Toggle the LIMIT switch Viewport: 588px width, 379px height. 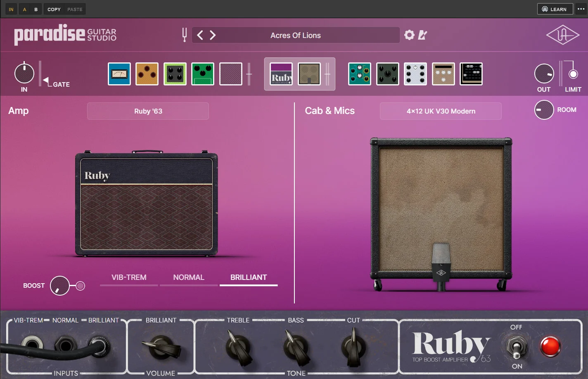(573, 74)
